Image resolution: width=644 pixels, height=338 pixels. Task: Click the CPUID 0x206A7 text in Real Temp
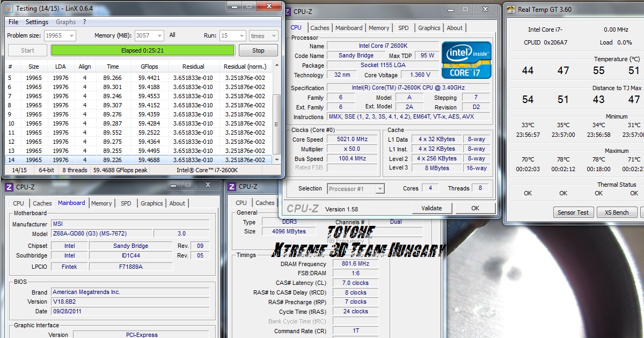(x=546, y=42)
